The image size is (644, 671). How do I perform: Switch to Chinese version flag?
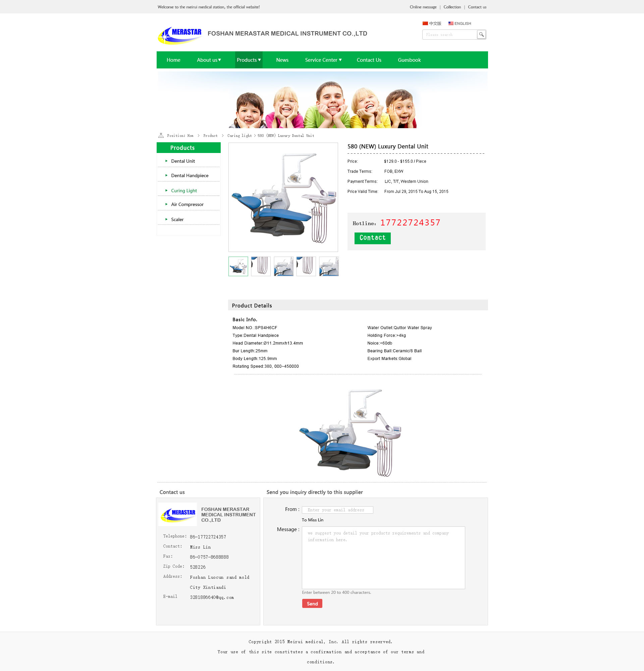pyautogui.click(x=425, y=23)
